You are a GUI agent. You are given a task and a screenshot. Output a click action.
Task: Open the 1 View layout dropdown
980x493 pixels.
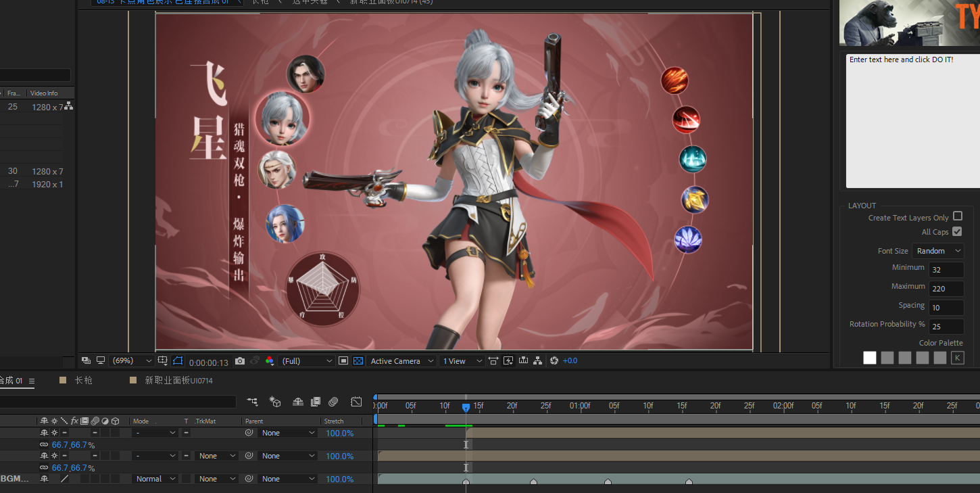[462, 361]
